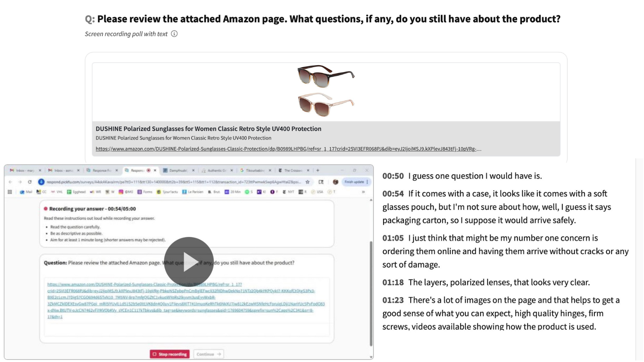Click the pink sunglasses product image

(x=326, y=104)
